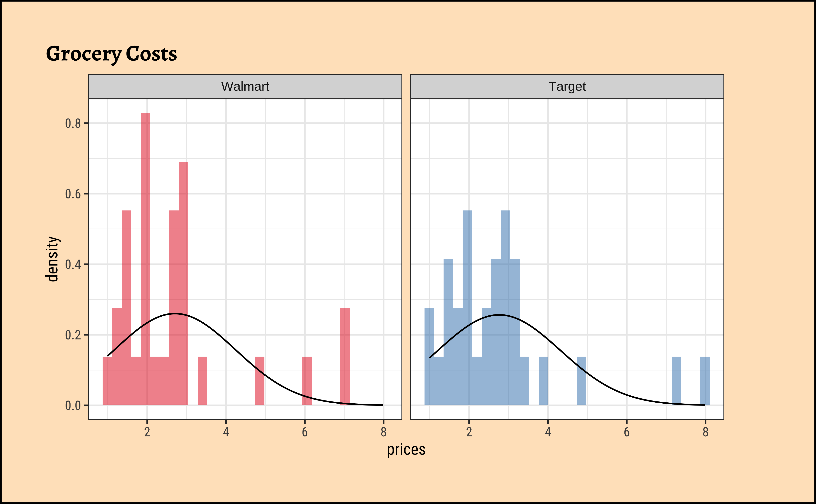Click the "density" y-axis label
This screenshot has width=816, height=504.
[52, 259]
